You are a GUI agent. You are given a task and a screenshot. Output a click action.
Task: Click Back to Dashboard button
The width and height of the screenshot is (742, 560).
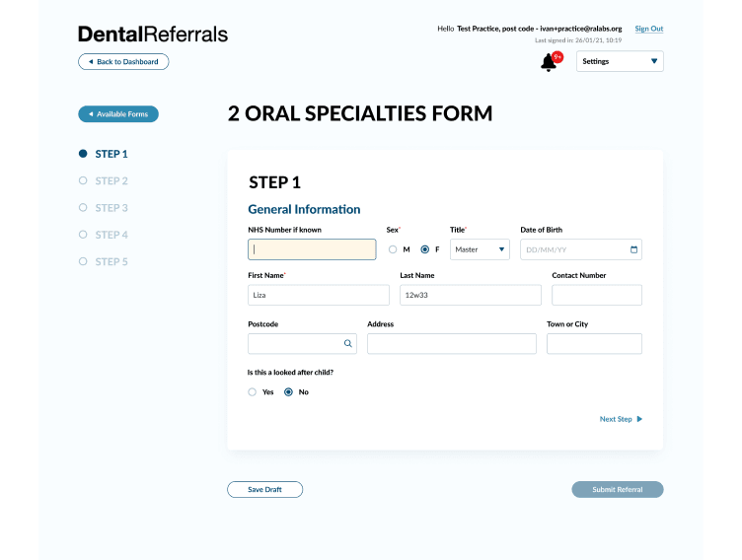123,62
